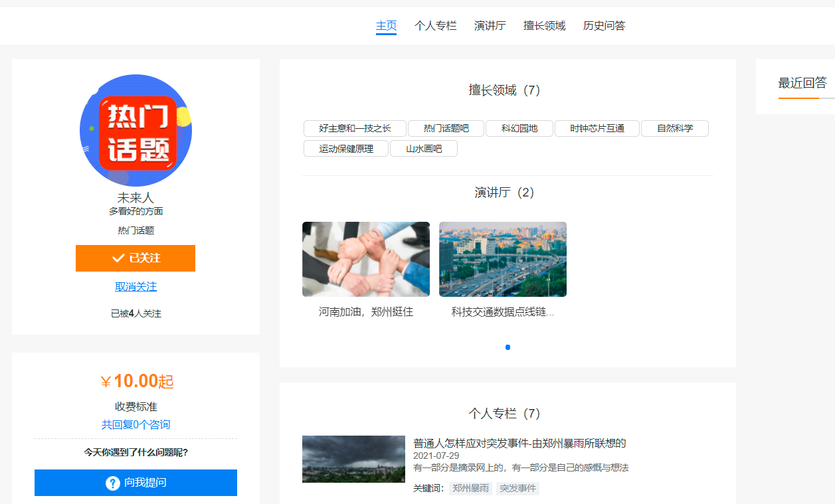The image size is (835, 504).
Task: Click the blue carousel pagination dot
Action: pyautogui.click(x=508, y=347)
